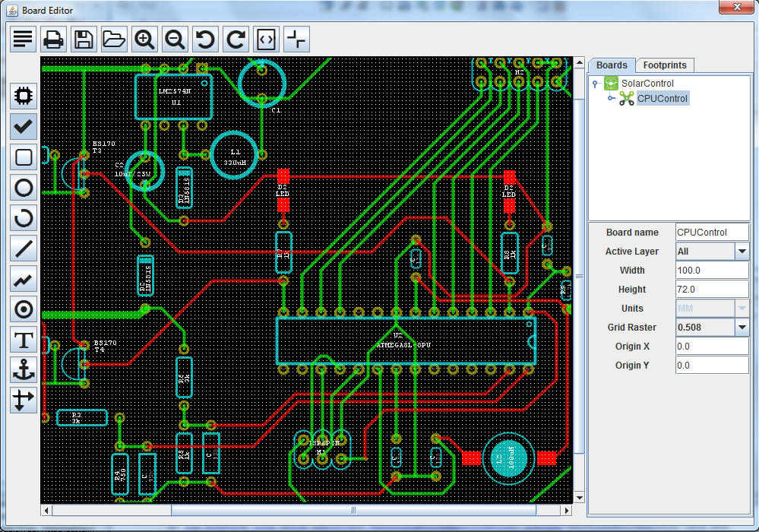Click the hamburger main menu button

click(24, 39)
